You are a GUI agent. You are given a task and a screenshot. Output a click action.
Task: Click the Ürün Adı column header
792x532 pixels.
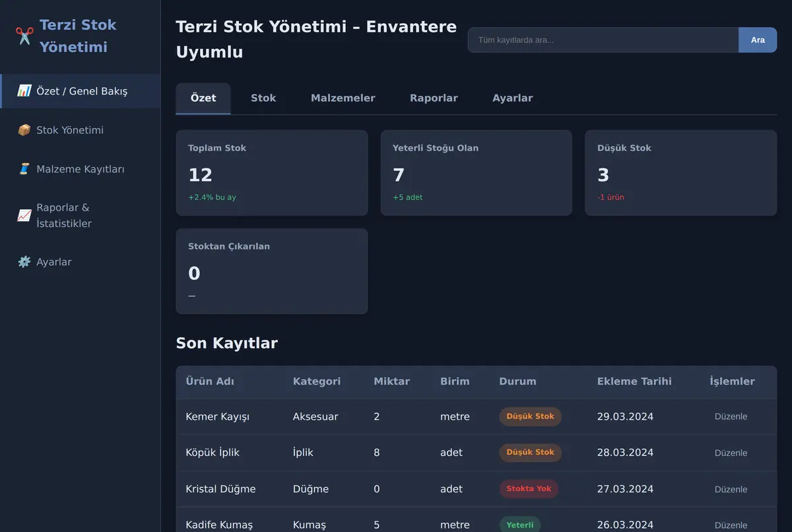[210, 382]
